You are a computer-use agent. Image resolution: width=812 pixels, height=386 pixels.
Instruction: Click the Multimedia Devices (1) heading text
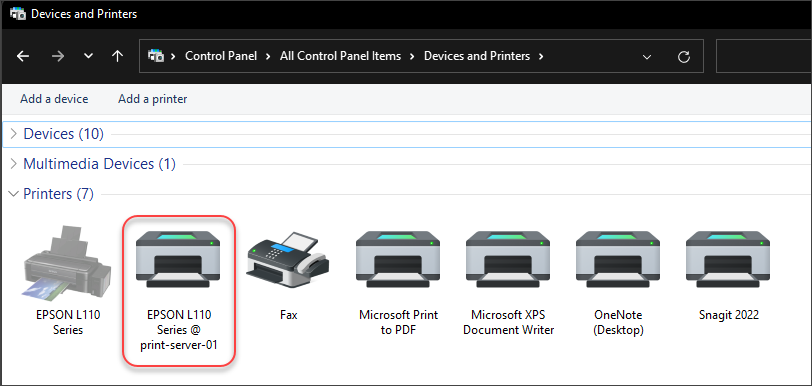[99, 164]
